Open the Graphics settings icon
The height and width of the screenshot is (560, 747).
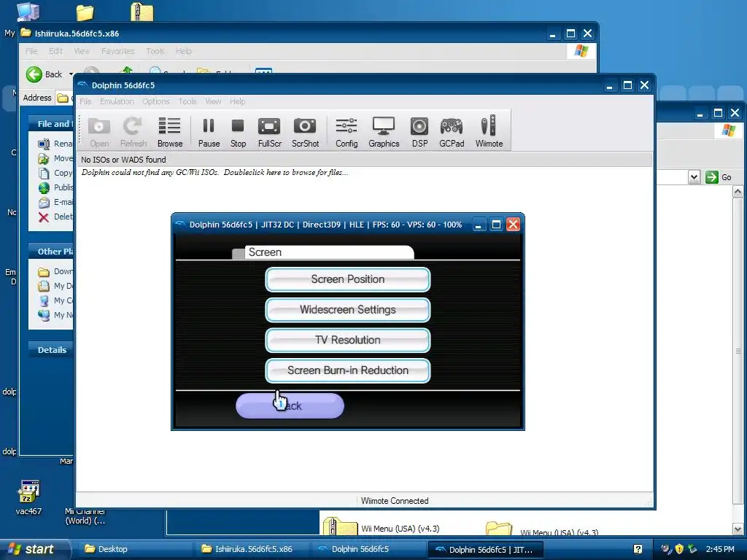384,131
